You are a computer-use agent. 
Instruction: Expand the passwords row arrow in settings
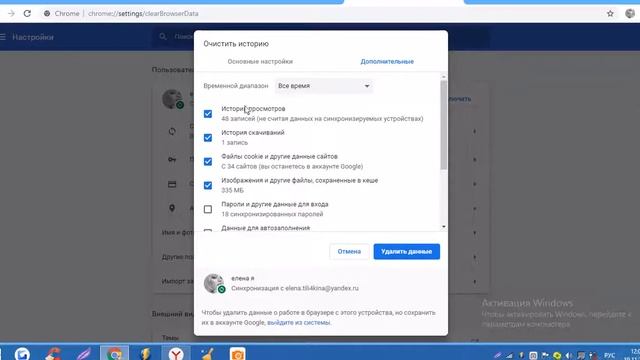click(x=474, y=160)
